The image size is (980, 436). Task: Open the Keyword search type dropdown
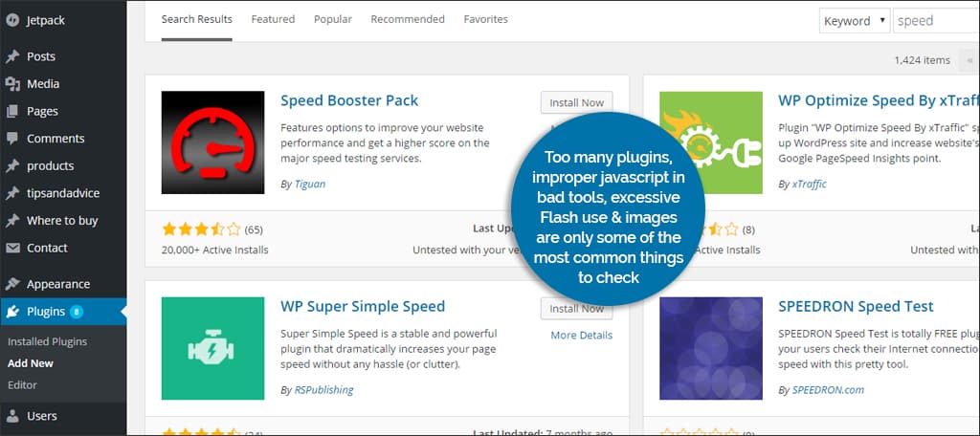coord(855,21)
